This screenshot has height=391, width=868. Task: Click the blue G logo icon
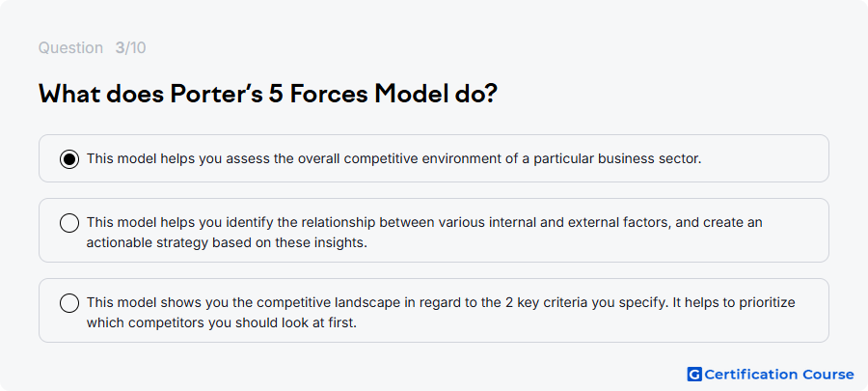coord(694,375)
